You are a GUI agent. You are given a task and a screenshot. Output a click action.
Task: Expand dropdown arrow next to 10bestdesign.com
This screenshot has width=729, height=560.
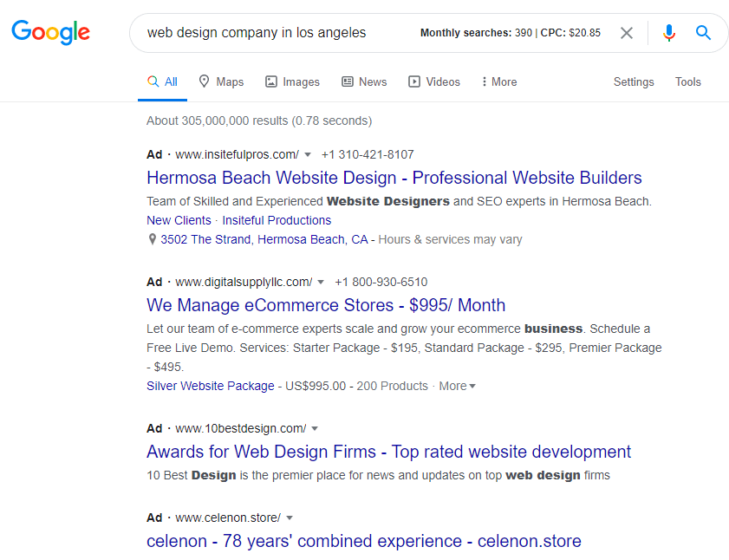(315, 428)
